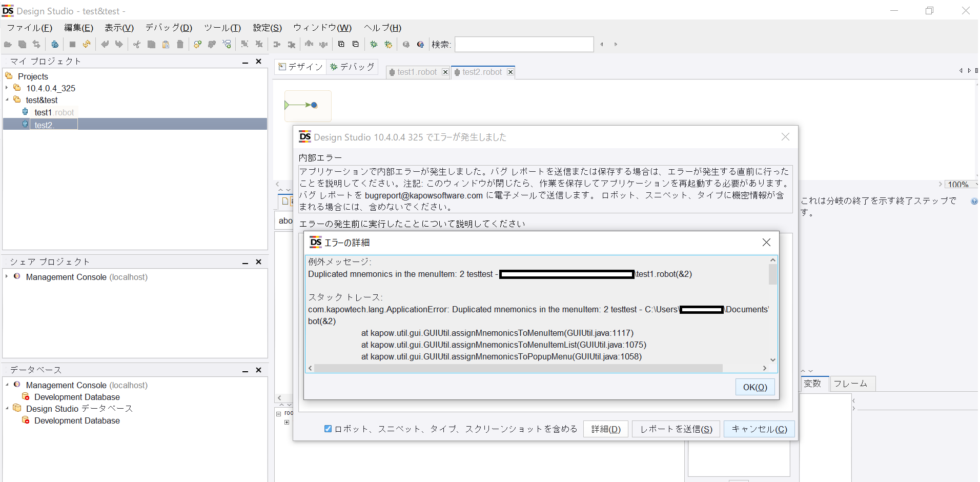The height and width of the screenshot is (482, 980).
Task: Click the grey globe browser icon
Action: (x=406, y=45)
